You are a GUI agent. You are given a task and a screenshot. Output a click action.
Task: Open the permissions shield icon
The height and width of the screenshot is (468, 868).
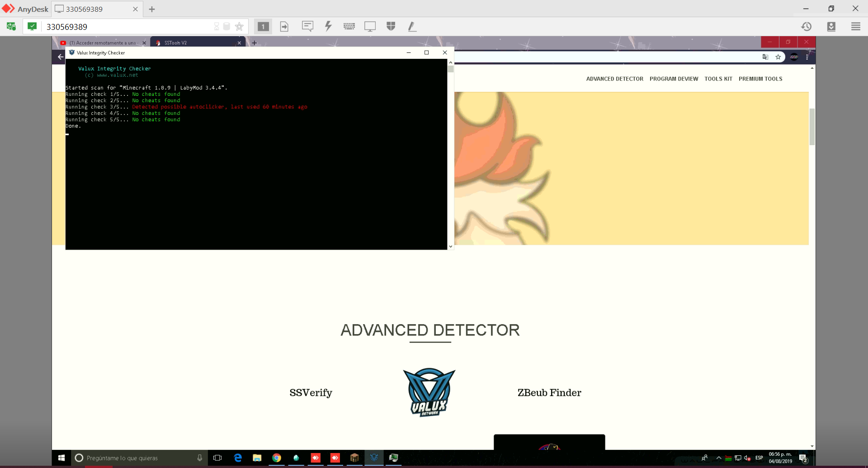(x=391, y=26)
